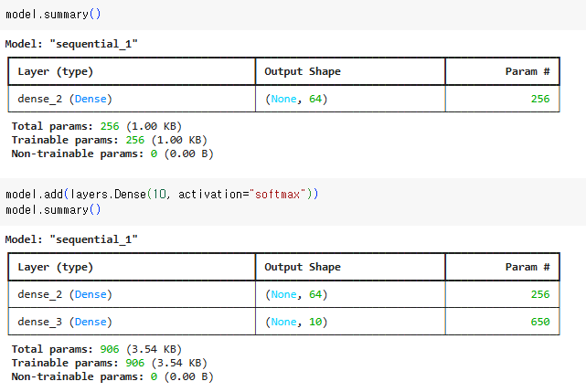Click Trainable params: 256 line
This screenshot has height=392, width=586.
pyautogui.click(x=109, y=140)
